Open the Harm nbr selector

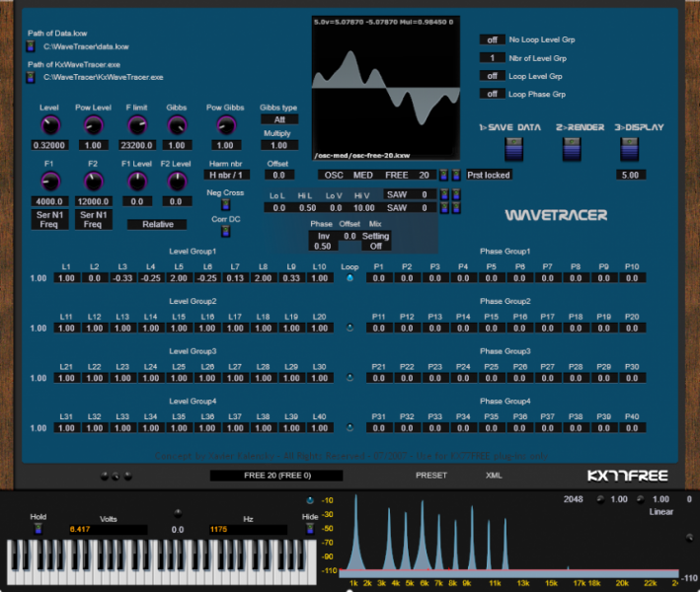[226, 175]
